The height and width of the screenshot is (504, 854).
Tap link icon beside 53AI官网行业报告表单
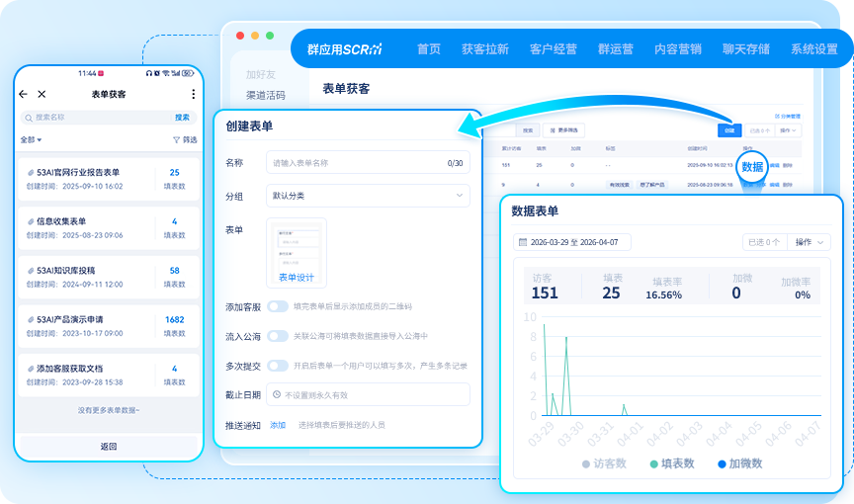(x=31, y=173)
